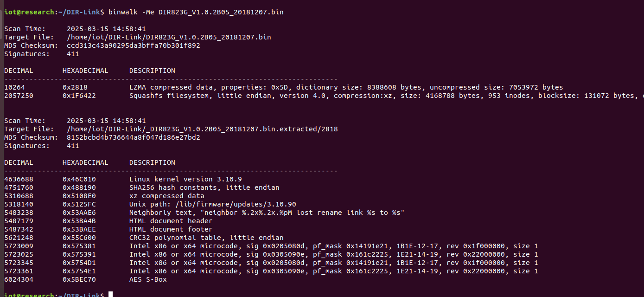
Task: Click the cursor at the bottom prompt
Action: tap(110, 295)
